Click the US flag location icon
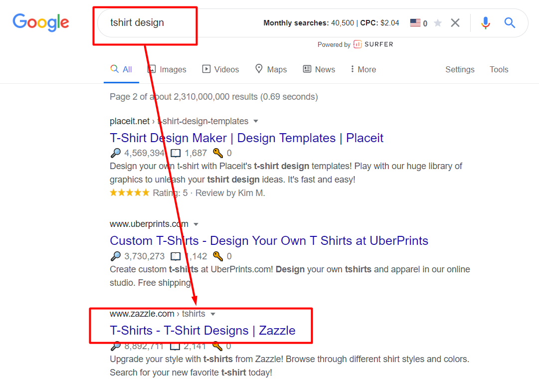539x392 pixels. (x=413, y=22)
